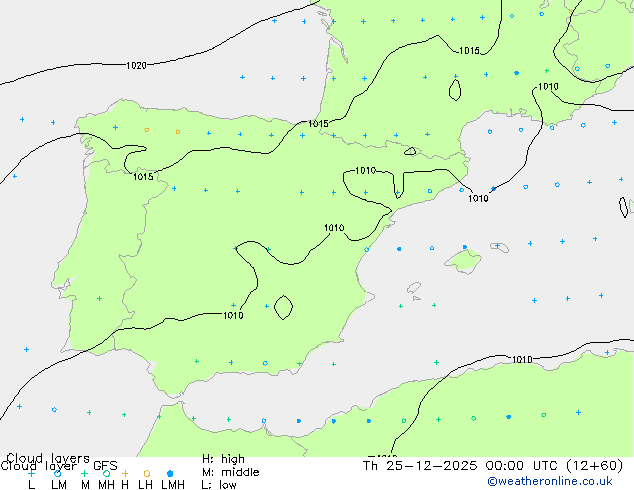This screenshot has width=634, height=490.
Task: Click the blue plus L legend symbol
Action: pyautogui.click(x=31, y=473)
